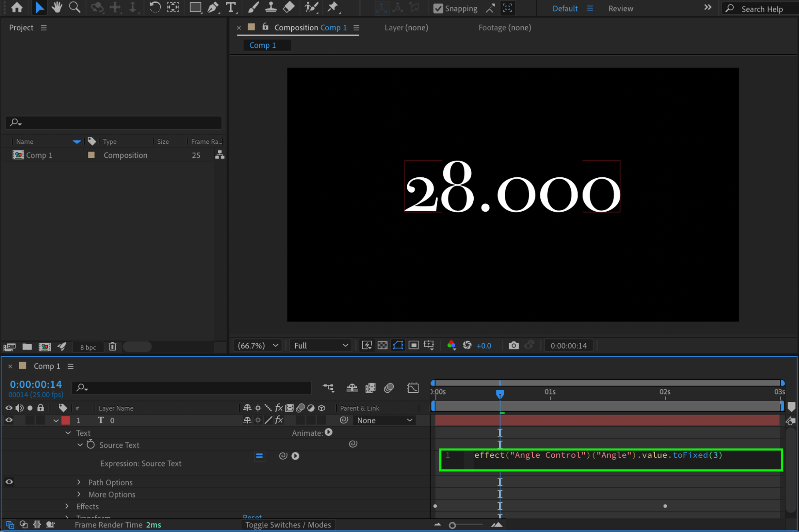Click the exposure value +0.0

[x=484, y=346]
